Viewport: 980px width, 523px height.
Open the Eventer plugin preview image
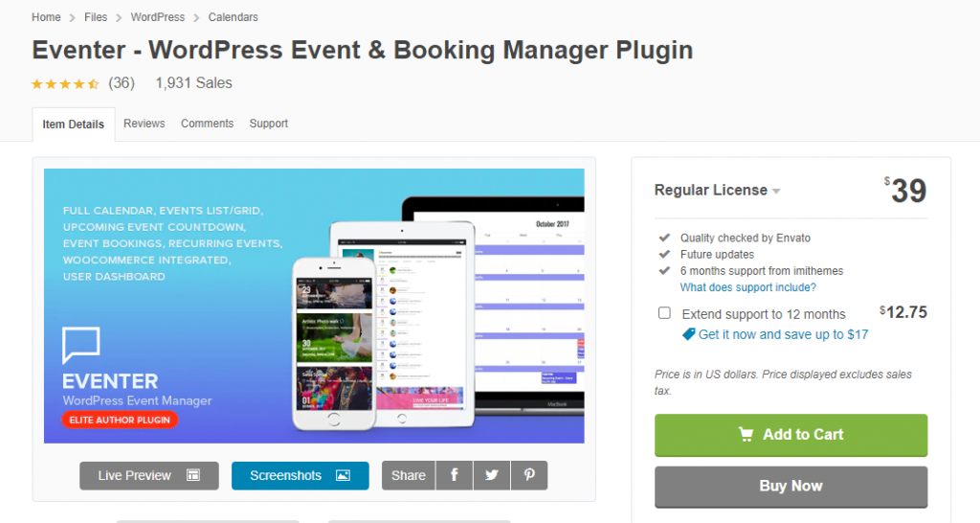(x=314, y=306)
